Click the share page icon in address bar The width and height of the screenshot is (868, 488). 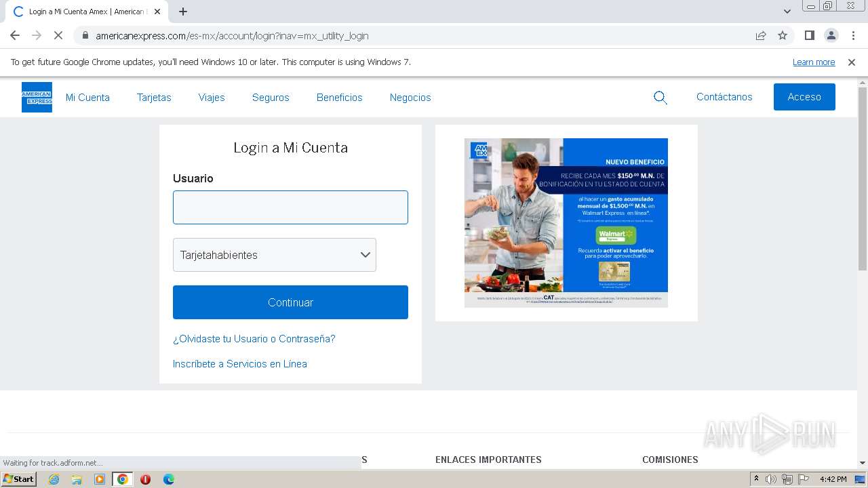click(x=761, y=35)
